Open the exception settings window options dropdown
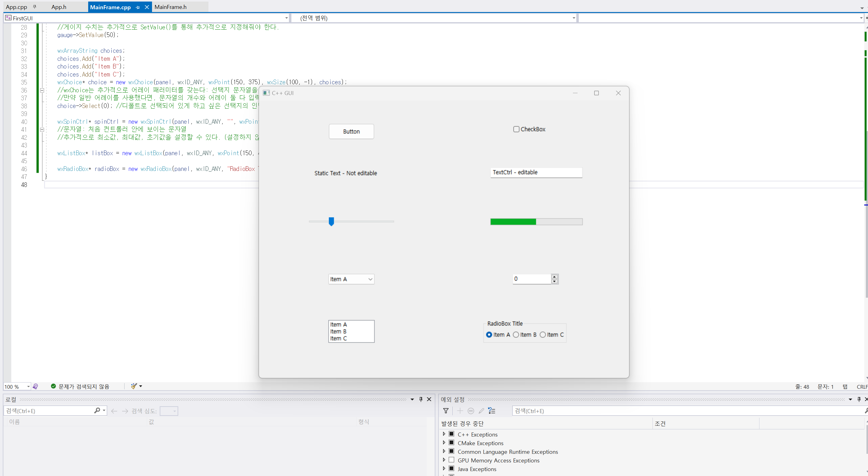 point(850,399)
